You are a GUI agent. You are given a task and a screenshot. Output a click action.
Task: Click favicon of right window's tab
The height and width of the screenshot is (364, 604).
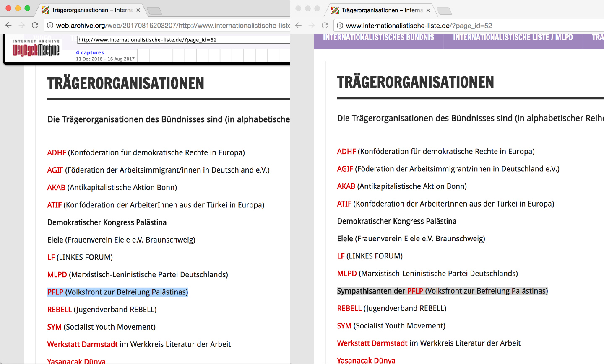point(335,10)
